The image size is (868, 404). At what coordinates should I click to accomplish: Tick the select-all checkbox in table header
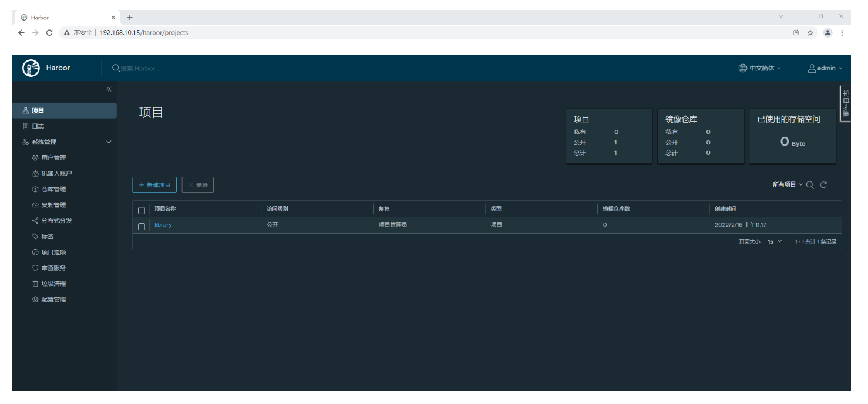point(142,210)
